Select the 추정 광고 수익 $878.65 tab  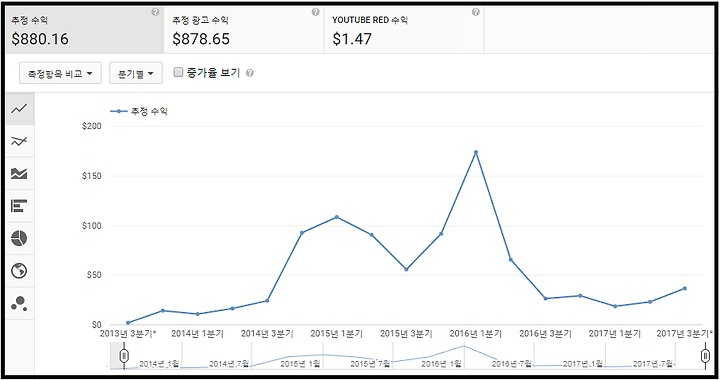(244, 30)
